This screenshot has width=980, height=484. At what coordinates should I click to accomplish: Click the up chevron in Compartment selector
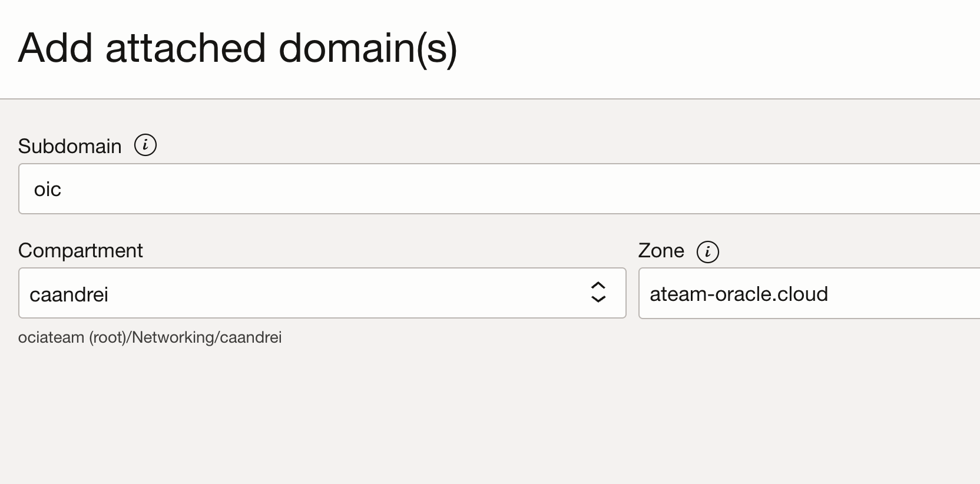598,285
